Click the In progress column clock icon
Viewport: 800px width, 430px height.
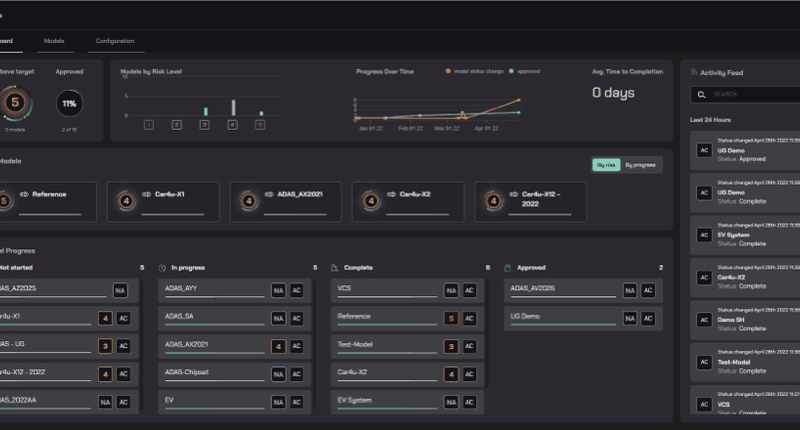tap(163, 268)
